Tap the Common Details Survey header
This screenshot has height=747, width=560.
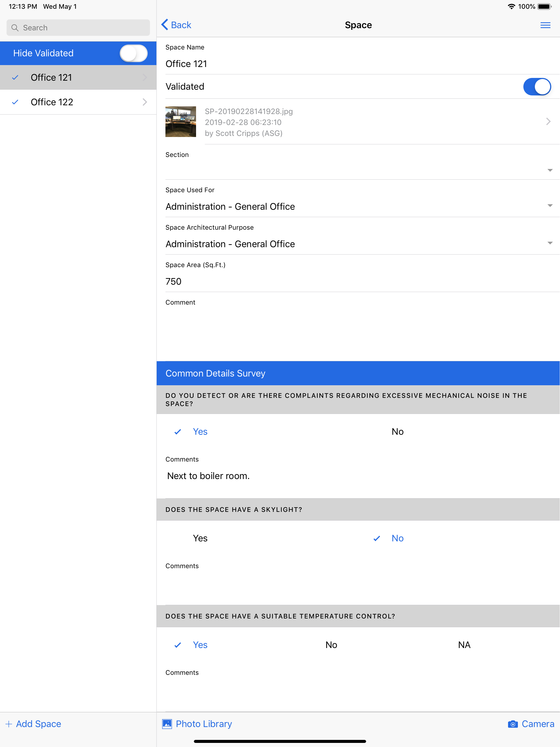(358, 373)
